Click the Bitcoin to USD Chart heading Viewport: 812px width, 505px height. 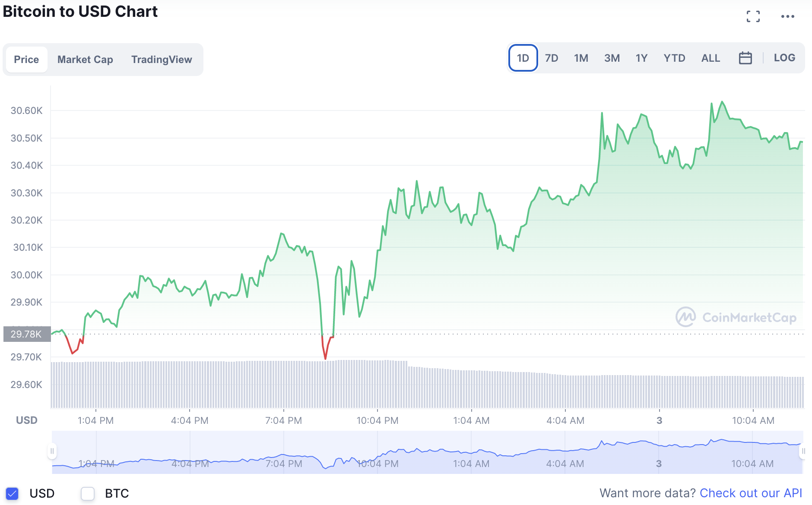pos(80,12)
